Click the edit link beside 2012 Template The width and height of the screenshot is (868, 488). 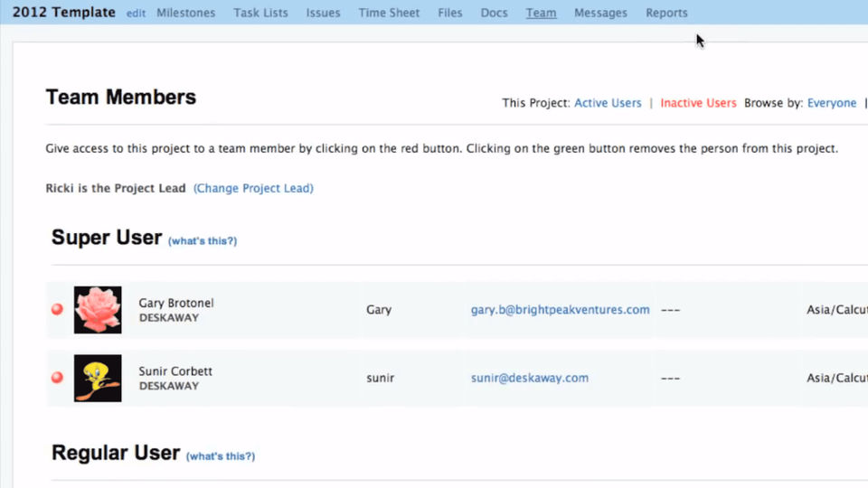pos(136,14)
